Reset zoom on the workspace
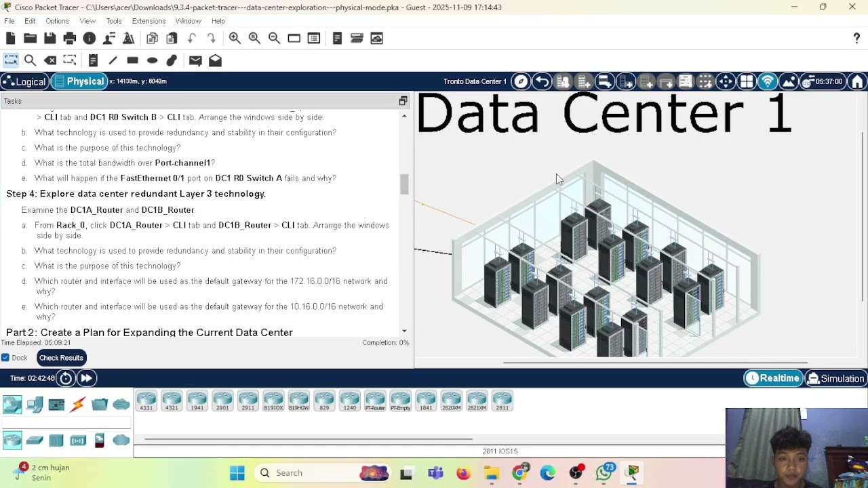The height and width of the screenshot is (488, 868). click(x=254, y=39)
